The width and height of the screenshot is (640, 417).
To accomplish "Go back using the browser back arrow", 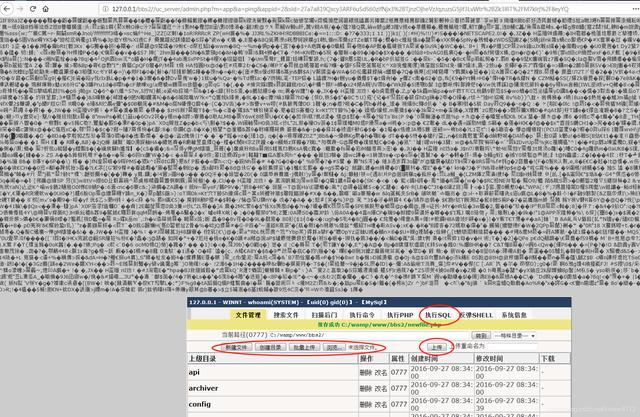I will click(x=7, y=9).
